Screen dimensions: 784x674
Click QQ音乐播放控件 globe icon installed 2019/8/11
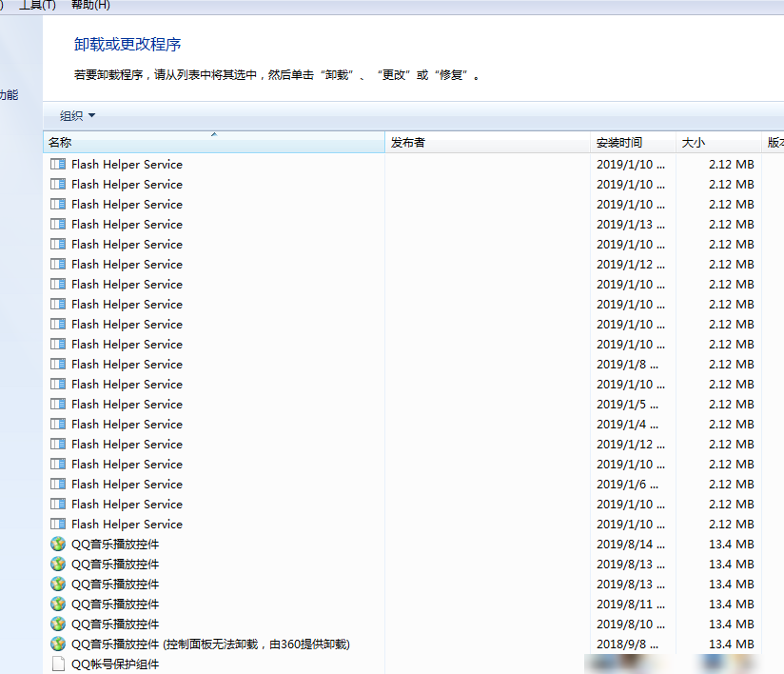[x=58, y=604]
